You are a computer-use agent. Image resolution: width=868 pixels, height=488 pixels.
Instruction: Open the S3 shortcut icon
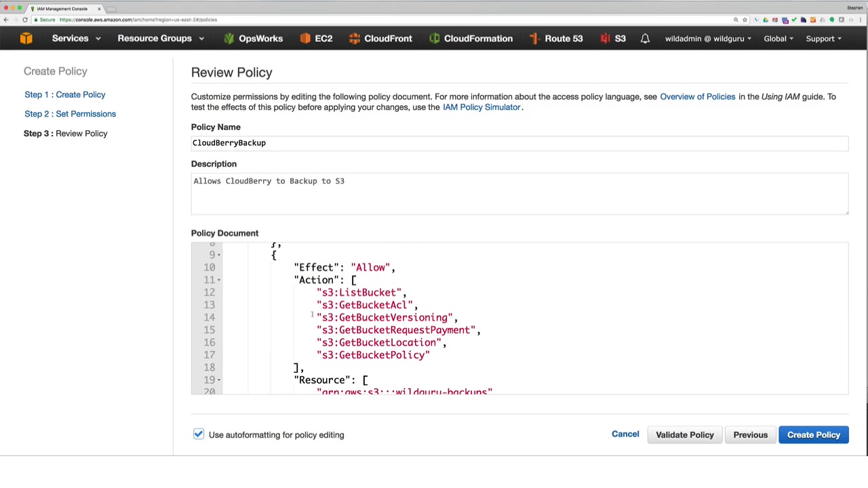[605, 39]
